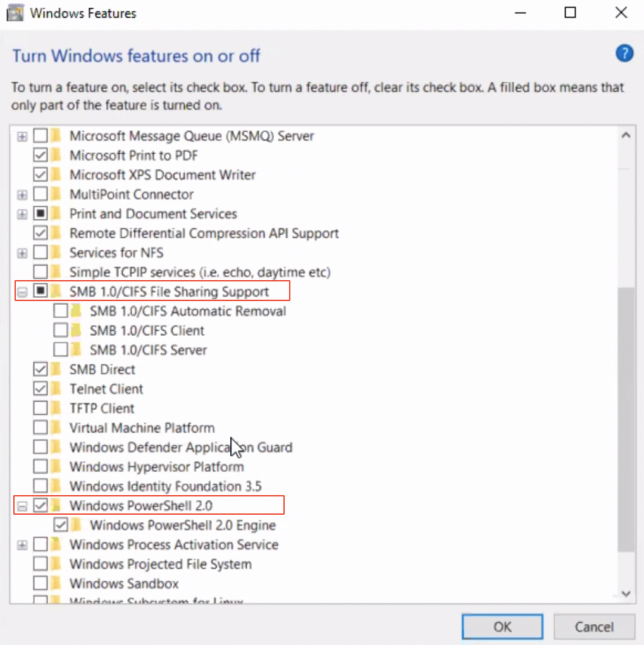Click folder icon beside Simple TCPIP services
The height and width of the screenshot is (645, 644).
click(x=56, y=271)
